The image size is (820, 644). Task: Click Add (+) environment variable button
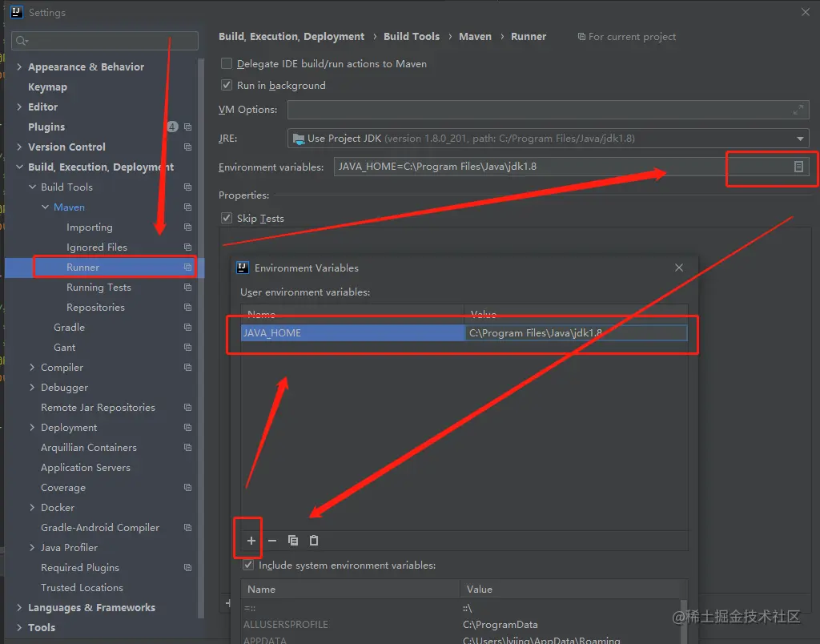click(251, 541)
